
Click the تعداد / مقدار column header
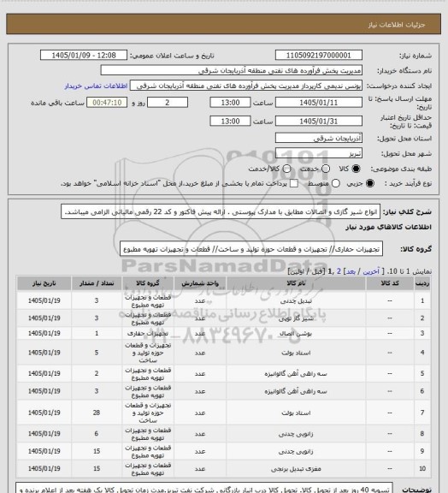(x=97, y=283)
